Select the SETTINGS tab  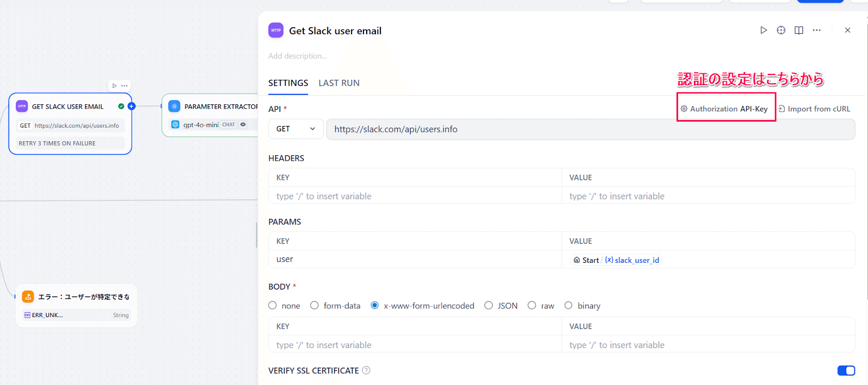(x=288, y=83)
